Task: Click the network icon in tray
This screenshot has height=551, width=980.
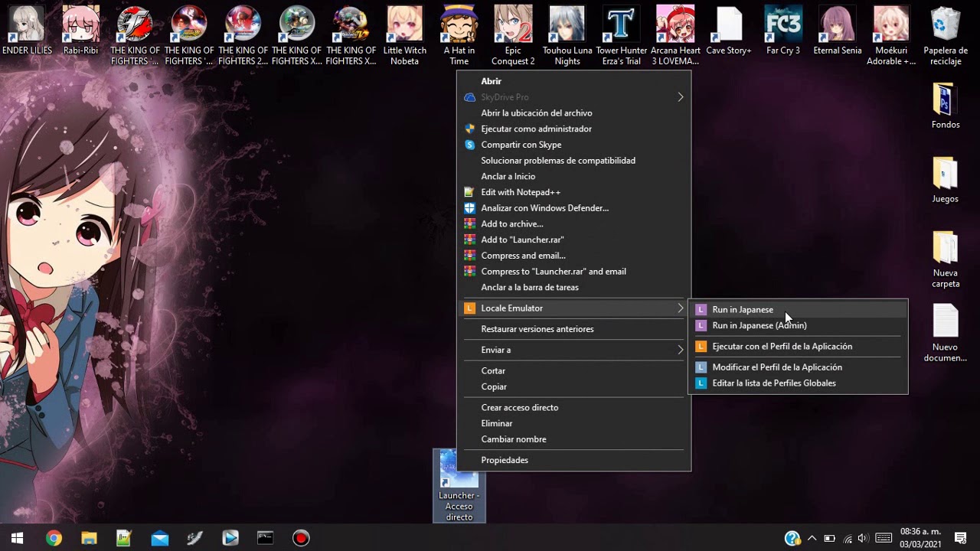Action: [847, 538]
